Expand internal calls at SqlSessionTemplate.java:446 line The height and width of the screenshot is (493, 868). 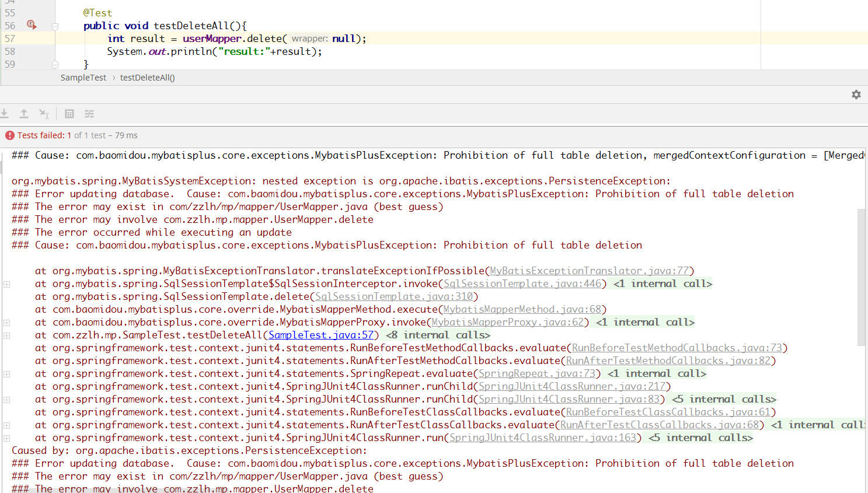pyautogui.click(x=7, y=284)
